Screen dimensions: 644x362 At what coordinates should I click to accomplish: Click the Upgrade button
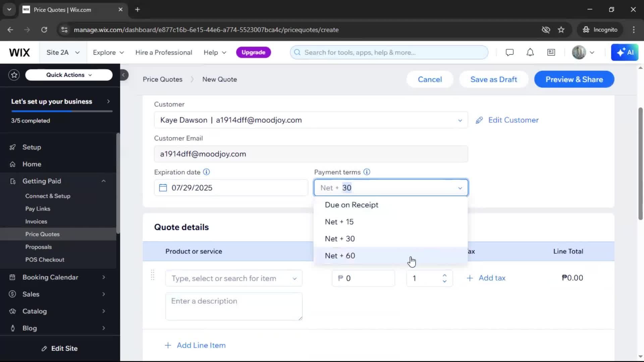[x=253, y=52]
